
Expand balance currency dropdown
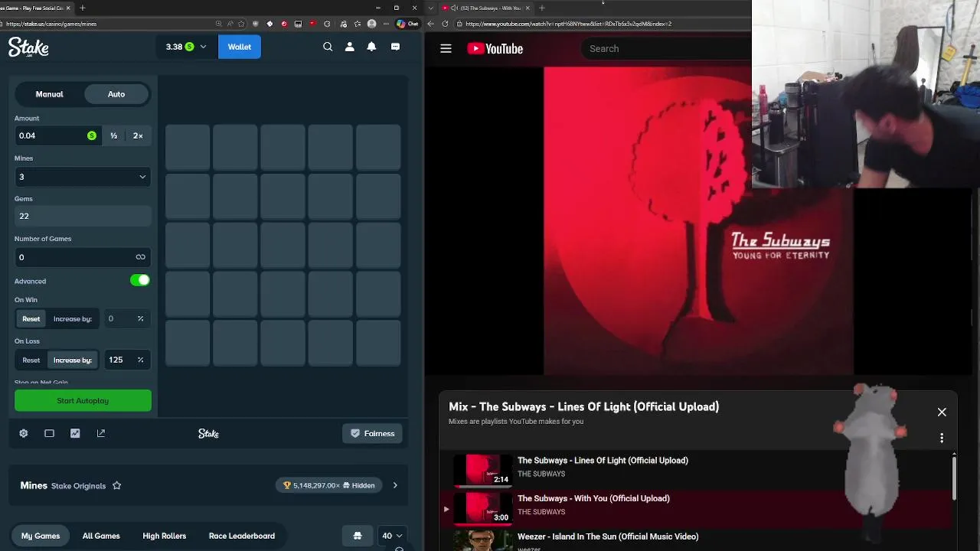click(x=203, y=47)
